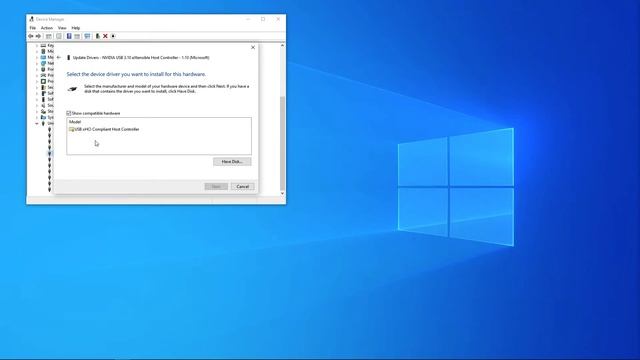
Task: Click the Cancel button
Action: [242, 187]
